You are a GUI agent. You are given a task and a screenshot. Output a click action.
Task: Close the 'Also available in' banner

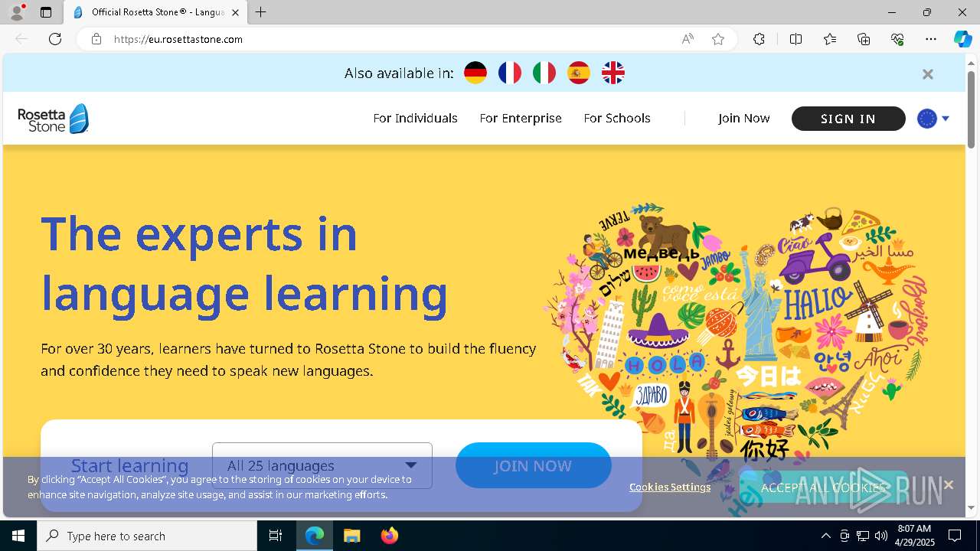[927, 74]
